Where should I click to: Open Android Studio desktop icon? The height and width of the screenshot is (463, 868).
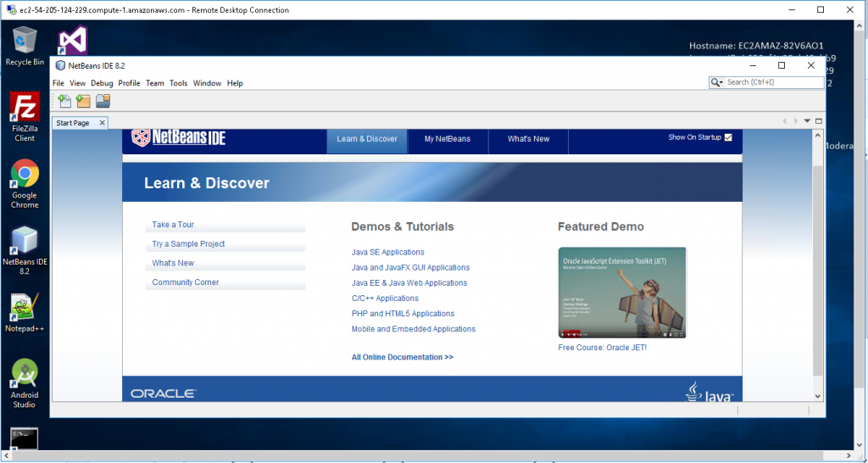click(25, 383)
